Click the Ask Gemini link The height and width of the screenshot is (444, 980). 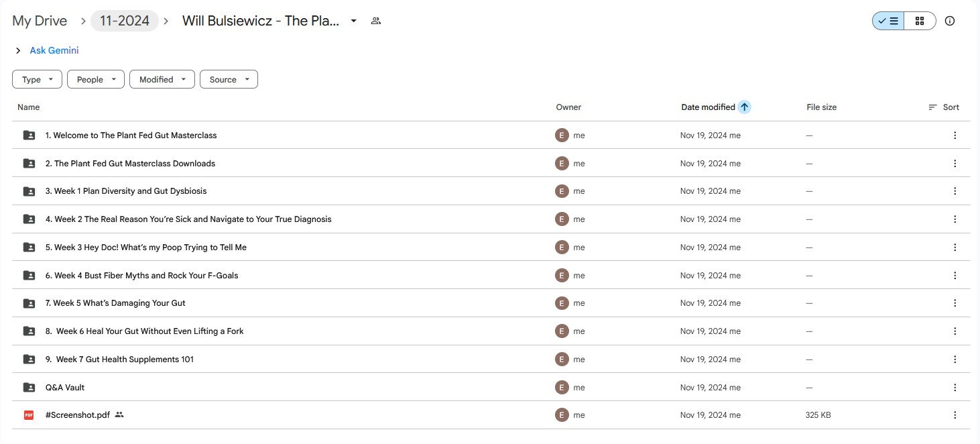[x=54, y=50]
